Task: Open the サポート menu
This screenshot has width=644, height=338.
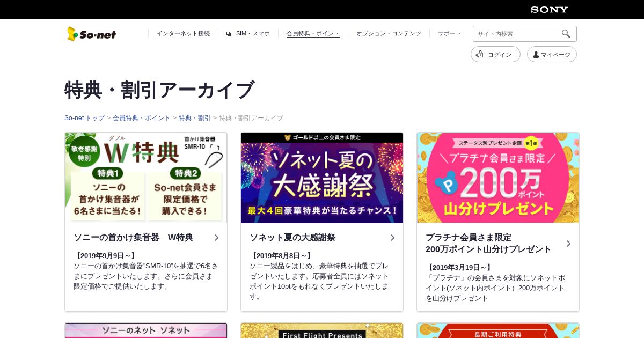Action: (449, 33)
